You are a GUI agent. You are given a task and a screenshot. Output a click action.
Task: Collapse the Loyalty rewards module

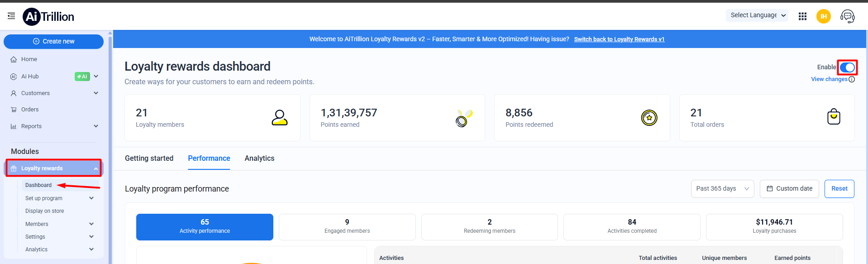95,168
